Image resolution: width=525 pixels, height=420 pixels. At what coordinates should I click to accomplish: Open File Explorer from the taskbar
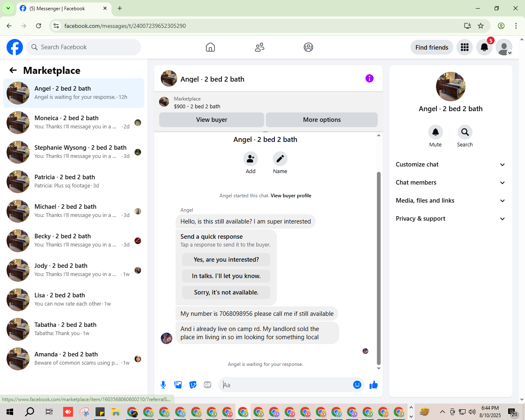point(116,412)
